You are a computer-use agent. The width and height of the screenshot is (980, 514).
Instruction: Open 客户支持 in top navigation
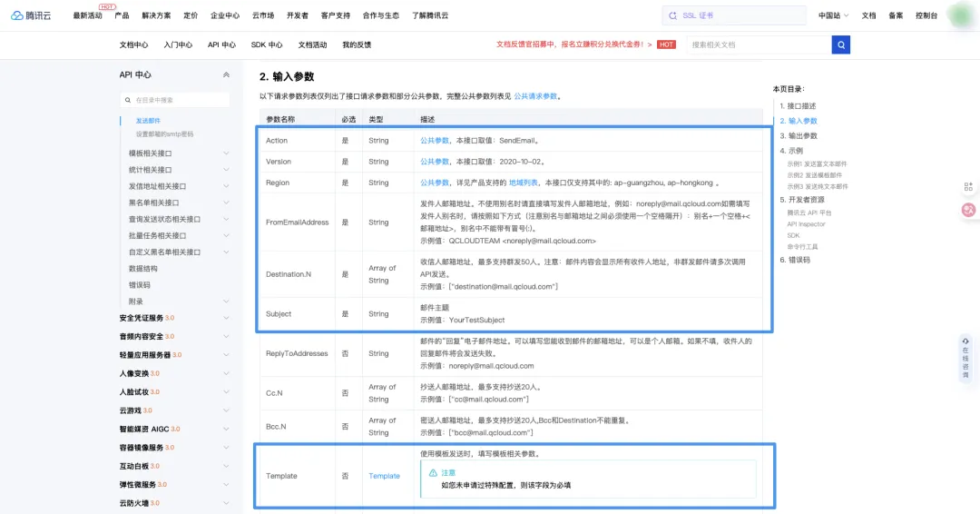tap(336, 15)
